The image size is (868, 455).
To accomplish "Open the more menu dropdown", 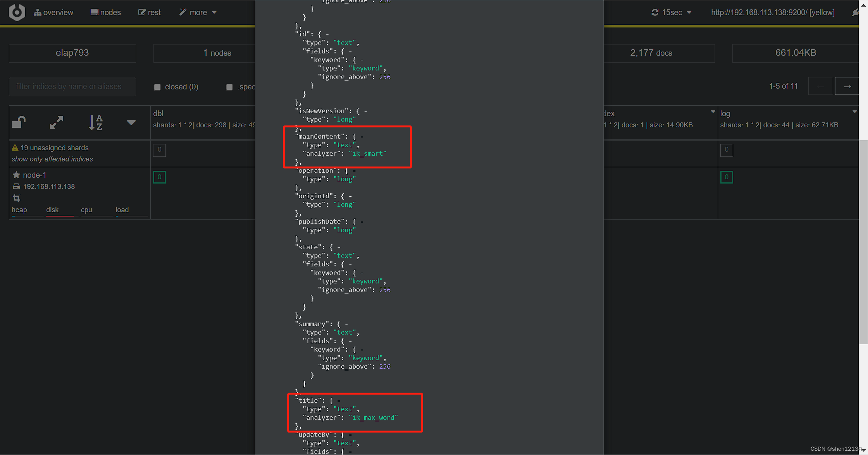I will (x=197, y=12).
